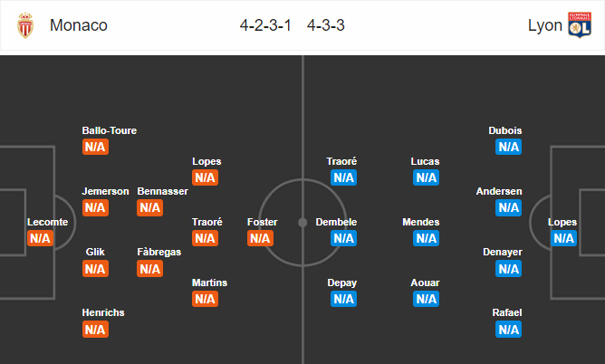Click Depay's blue rating badge

point(343,299)
